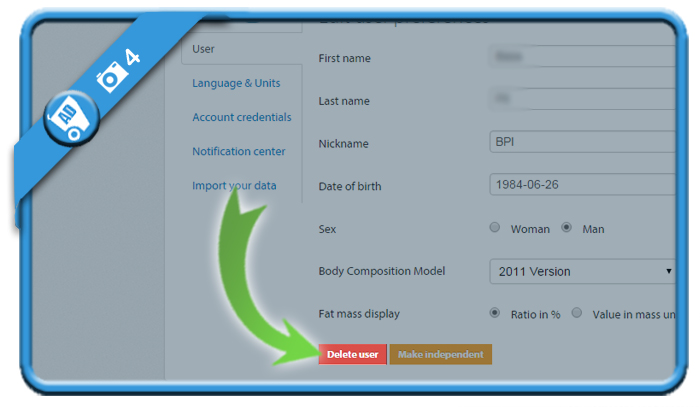This screenshot has height=407, width=700.
Task: Choose Ratio in % fat mass display
Action: 495,313
